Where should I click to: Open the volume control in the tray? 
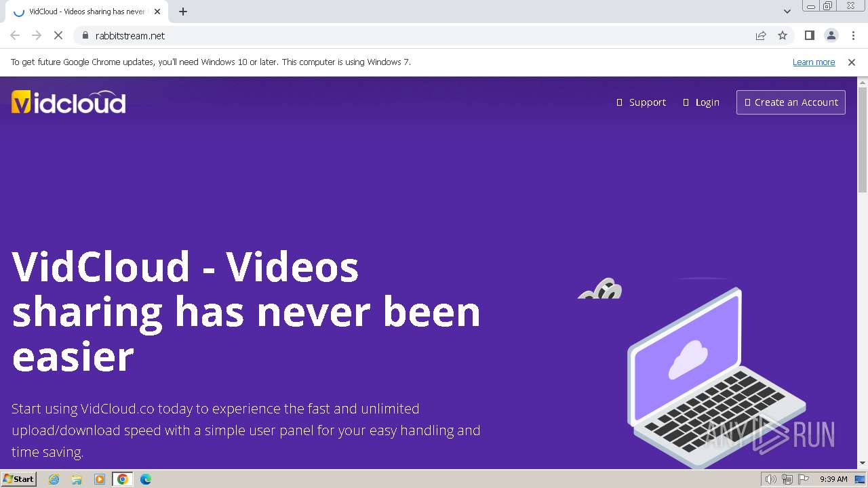(x=770, y=479)
